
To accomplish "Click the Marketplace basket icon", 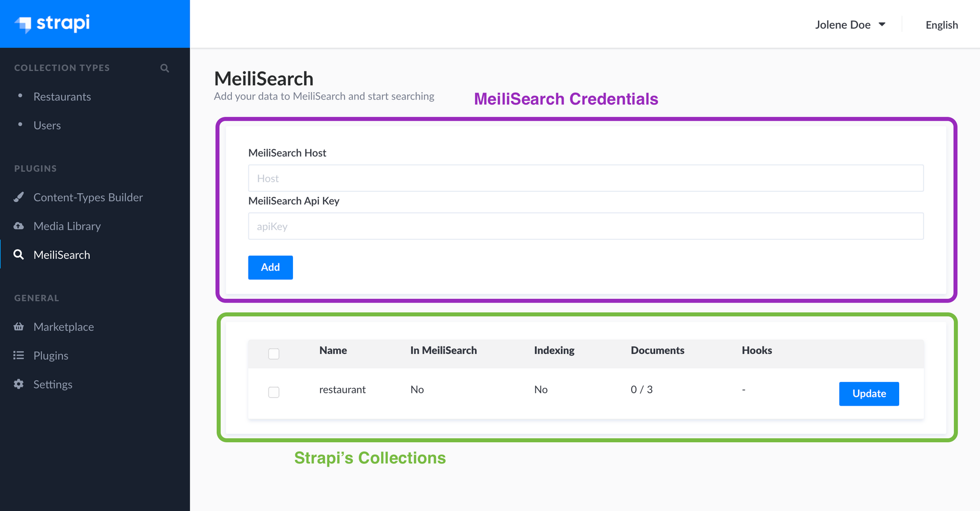I will pos(19,327).
